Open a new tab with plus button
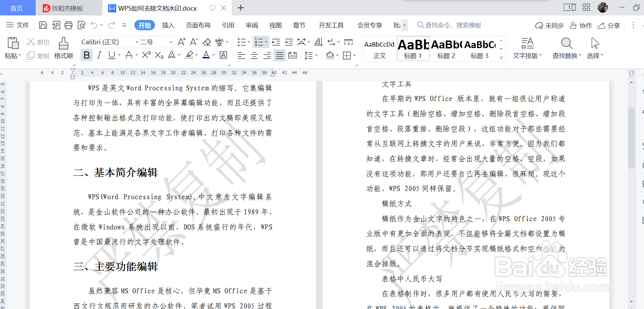The width and height of the screenshot is (644, 309). tap(241, 8)
